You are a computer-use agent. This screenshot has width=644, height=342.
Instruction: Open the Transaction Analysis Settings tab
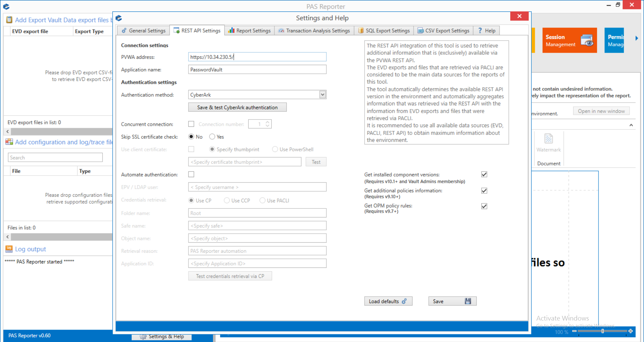tap(314, 31)
